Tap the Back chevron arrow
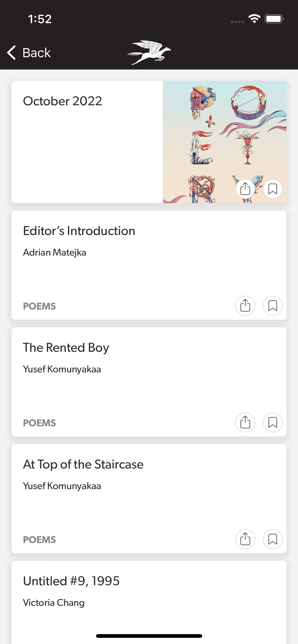This screenshot has height=644, width=298. (12, 53)
